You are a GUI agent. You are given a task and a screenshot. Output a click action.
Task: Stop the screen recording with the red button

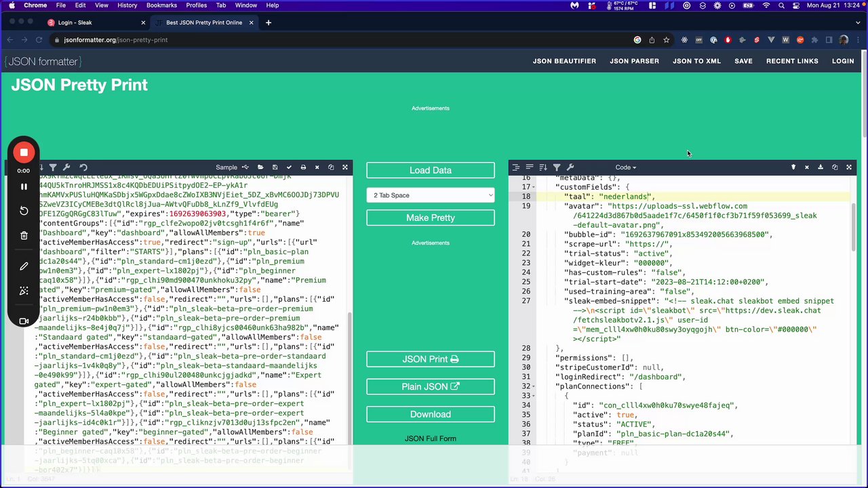point(24,152)
